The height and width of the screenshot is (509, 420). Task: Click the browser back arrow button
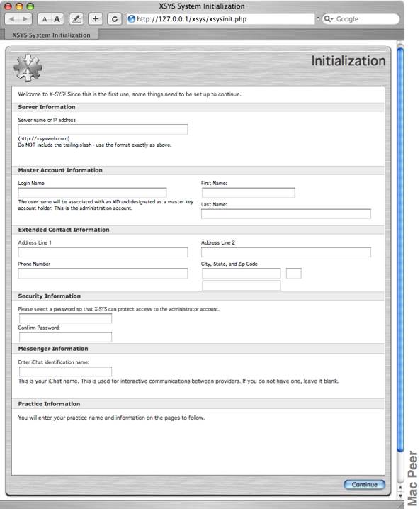(12, 19)
